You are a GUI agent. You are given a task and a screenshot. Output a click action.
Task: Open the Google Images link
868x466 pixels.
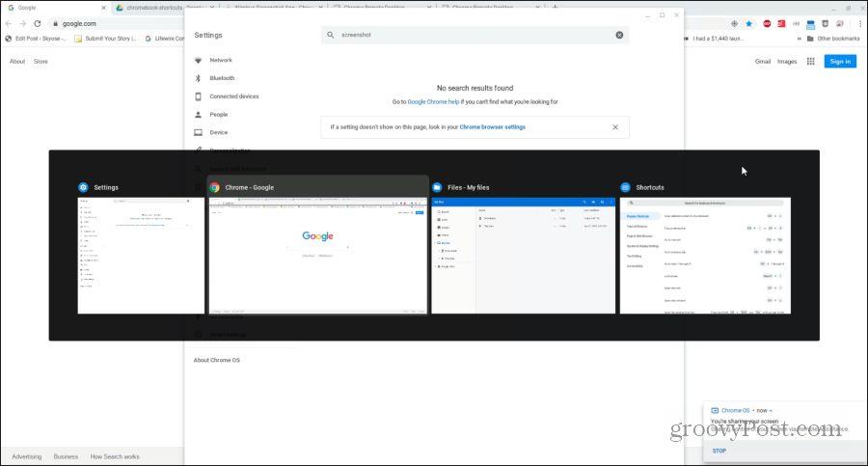787,62
